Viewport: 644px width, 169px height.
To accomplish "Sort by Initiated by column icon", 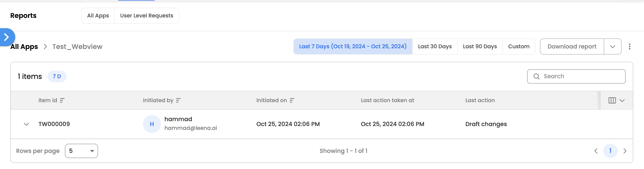I will coord(178,100).
